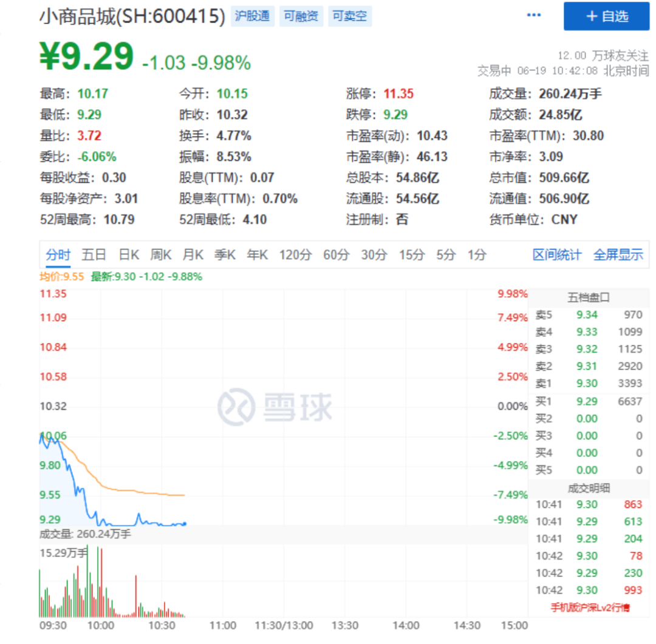Select the 买5 order row

click(589, 470)
